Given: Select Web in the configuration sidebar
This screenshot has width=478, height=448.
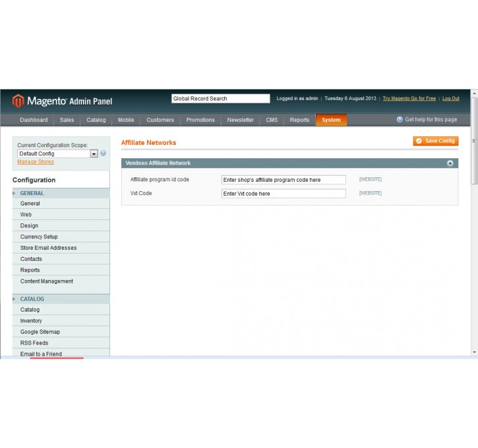Looking at the screenshot, I should 61,214.
